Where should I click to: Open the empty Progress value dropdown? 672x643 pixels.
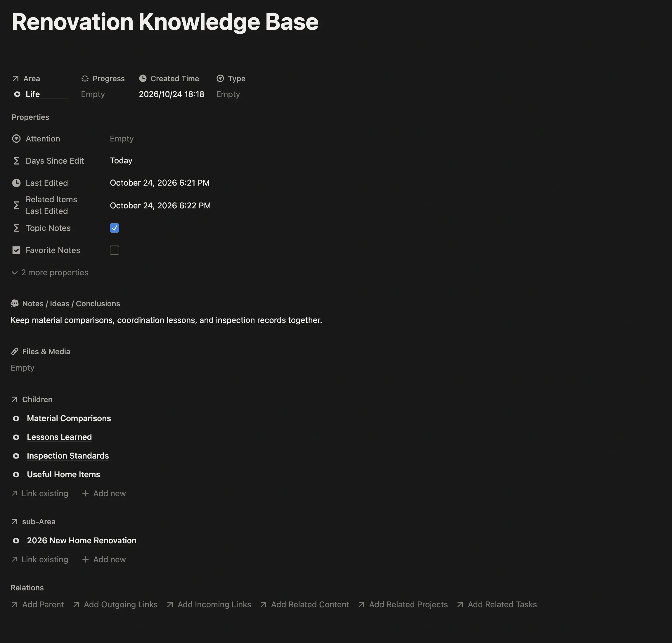pyautogui.click(x=93, y=94)
